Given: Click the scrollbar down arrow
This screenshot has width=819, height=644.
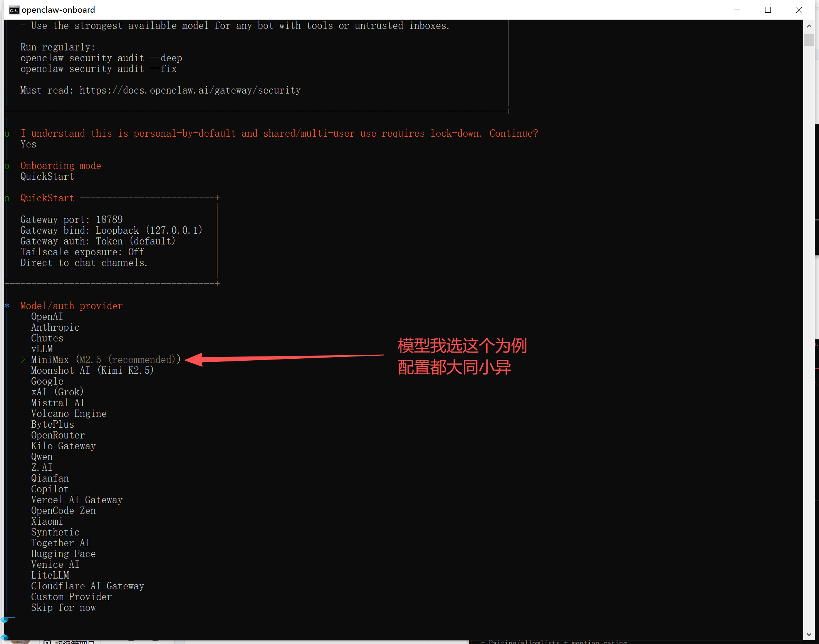Looking at the screenshot, I should [809, 634].
